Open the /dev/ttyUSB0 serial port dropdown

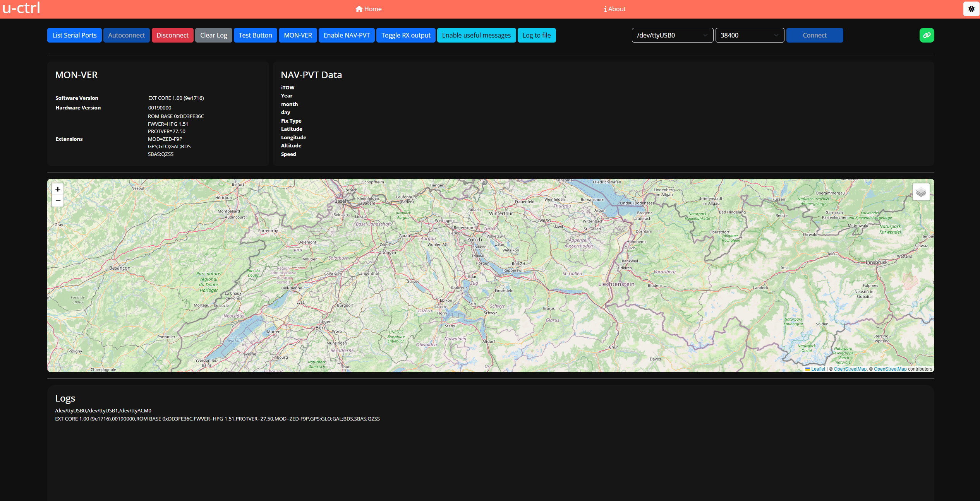click(672, 35)
